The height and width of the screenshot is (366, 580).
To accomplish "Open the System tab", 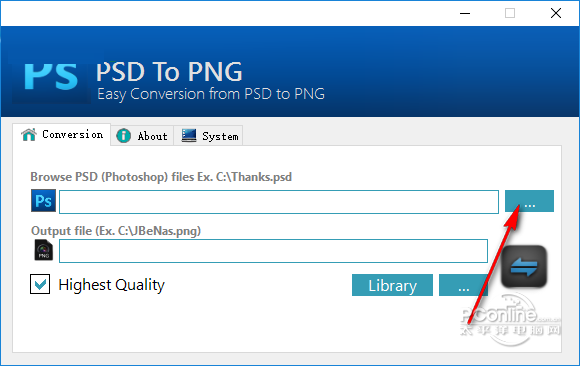I will tap(209, 136).
